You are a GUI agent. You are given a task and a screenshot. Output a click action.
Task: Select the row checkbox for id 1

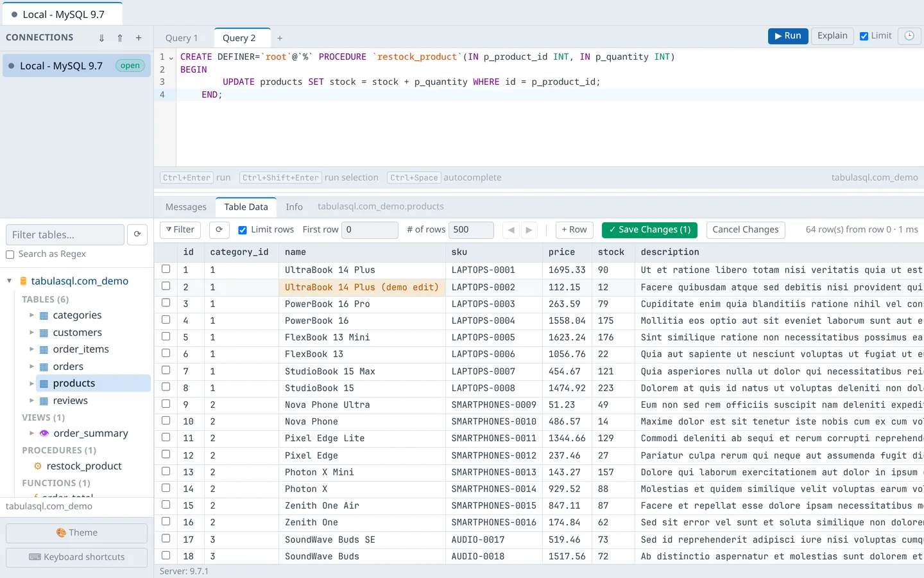[x=166, y=269]
